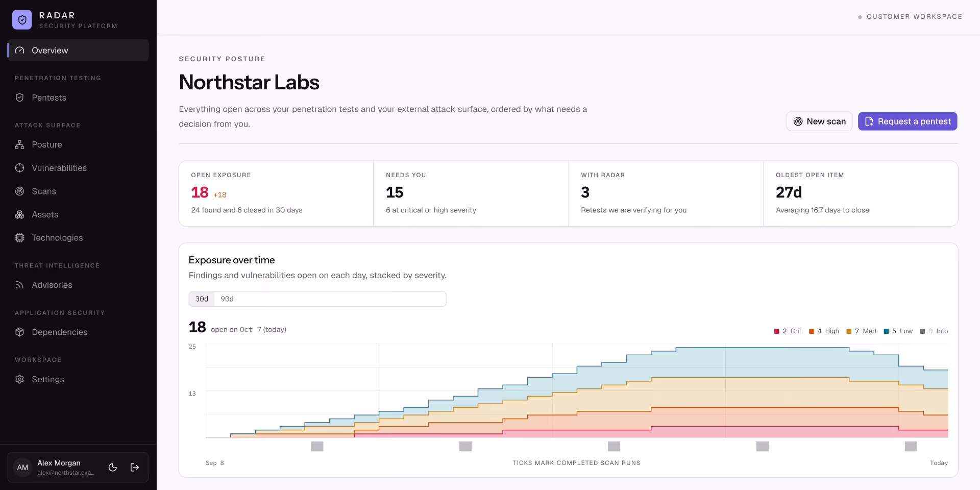Click the Open Exposure 18 card
Screen dimensions: 980x490
[276, 193]
